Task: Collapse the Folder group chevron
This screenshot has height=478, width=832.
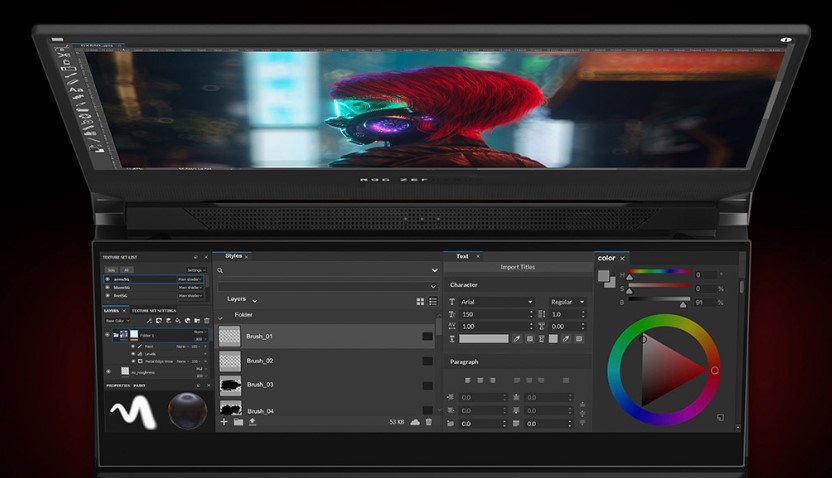Action: pos(220,317)
